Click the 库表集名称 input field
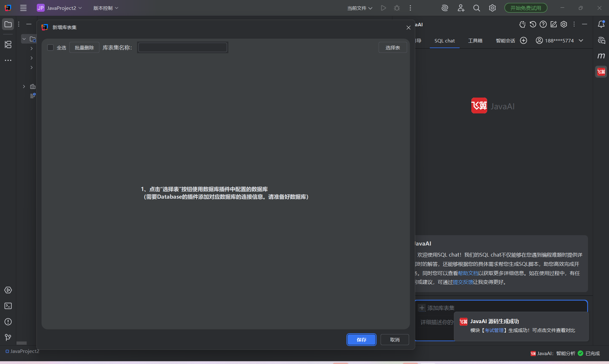The width and height of the screenshot is (609, 364). coord(183,48)
